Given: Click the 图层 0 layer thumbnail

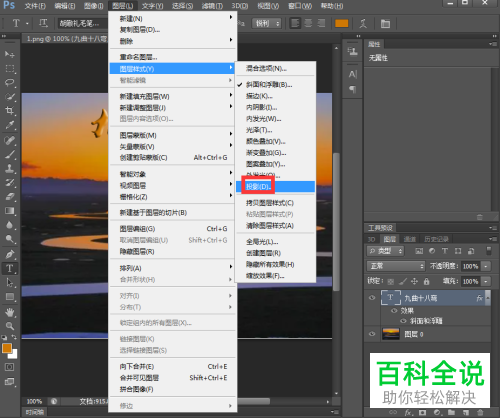Looking at the screenshot, I should [x=390, y=334].
